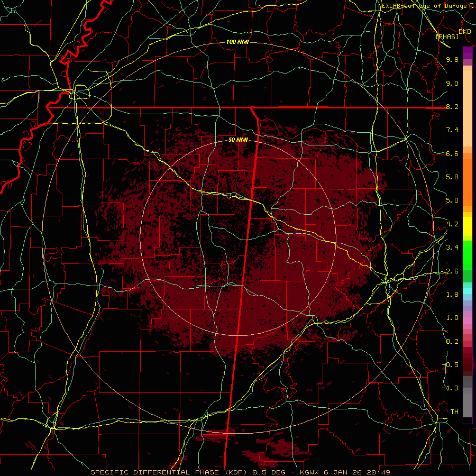This screenshot has height=476, width=476.
Task: Pick the purple swatch at top of color scale
Action: (x=467, y=53)
